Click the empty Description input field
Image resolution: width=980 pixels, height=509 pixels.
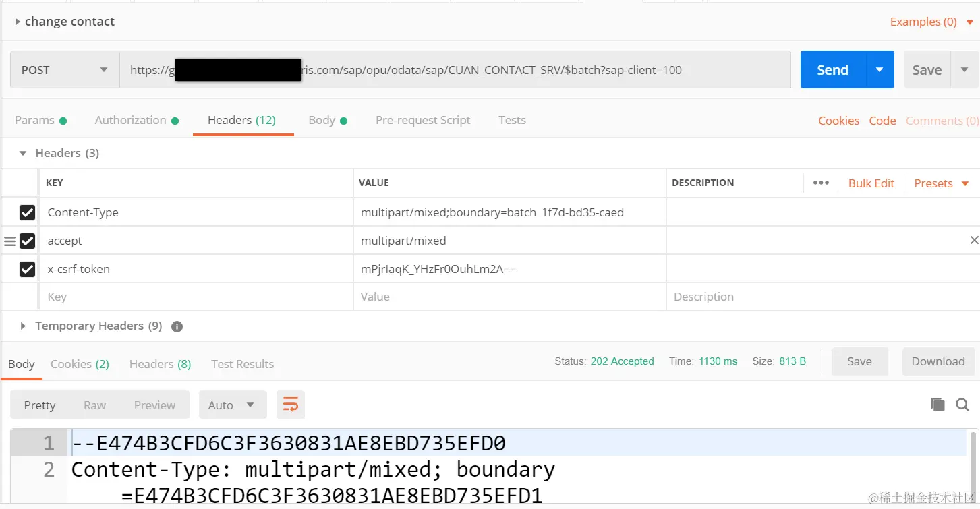click(823, 297)
